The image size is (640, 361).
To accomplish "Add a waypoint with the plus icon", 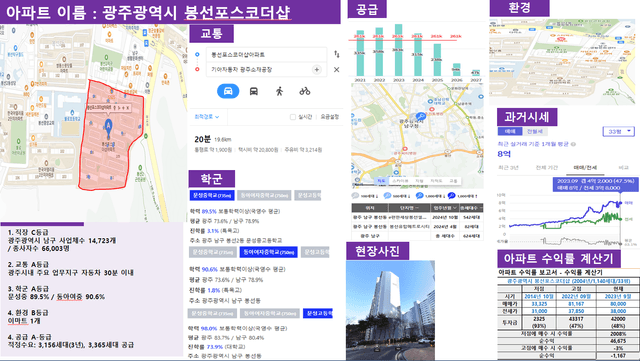I will tap(317, 70).
